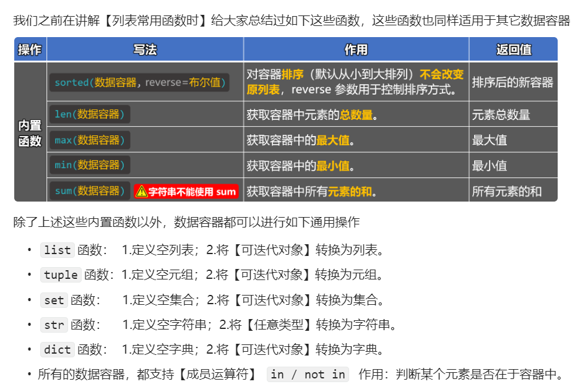Click the 所有元素的和 return value cell
Screen dimensions: 588x392
coord(513,191)
